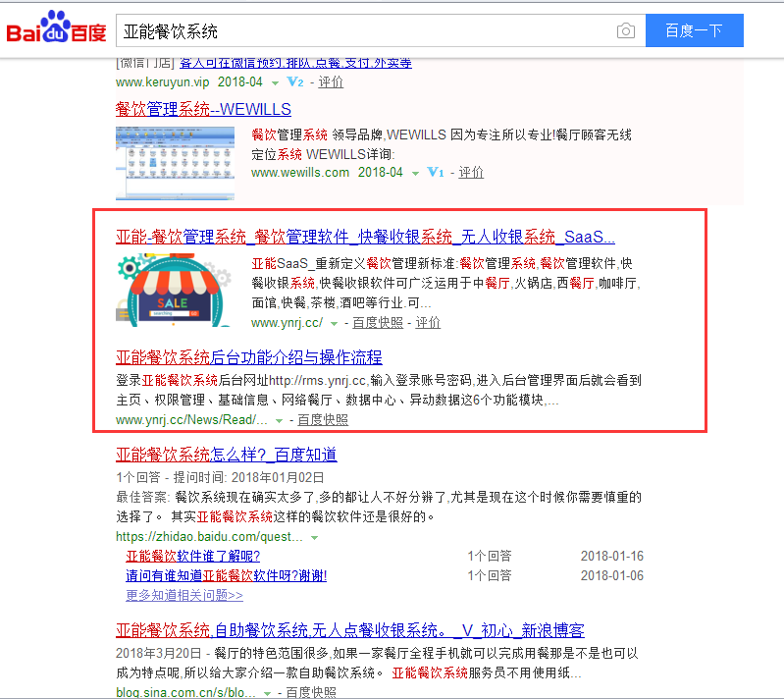Click the V1 badge next to wewills

pyautogui.click(x=436, y=173)
